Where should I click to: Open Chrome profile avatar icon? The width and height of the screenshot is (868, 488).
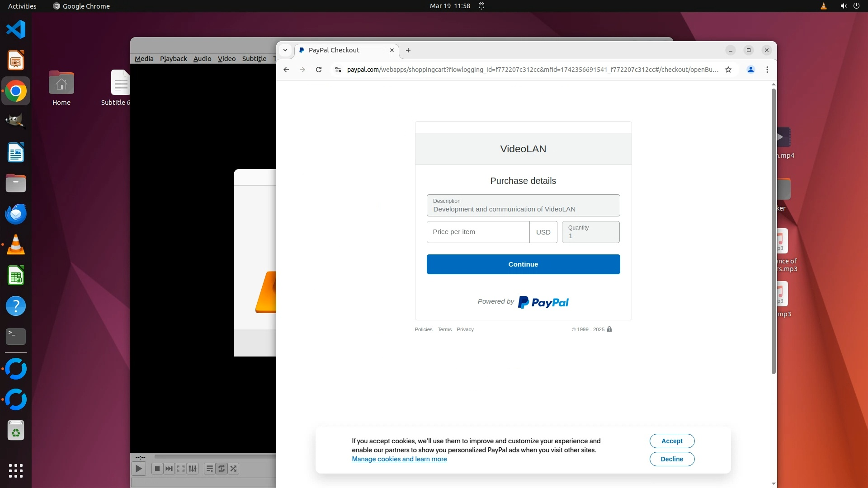point(750,70)
